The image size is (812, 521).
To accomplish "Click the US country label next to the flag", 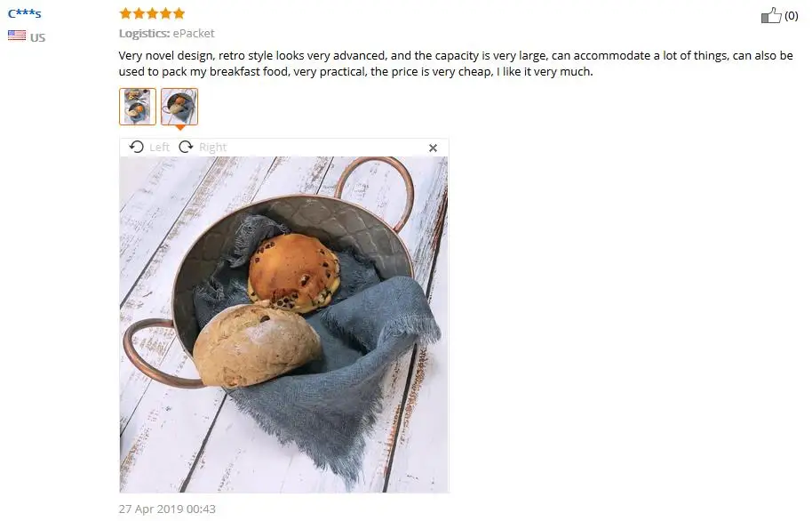I will click(x=38, y=37).
